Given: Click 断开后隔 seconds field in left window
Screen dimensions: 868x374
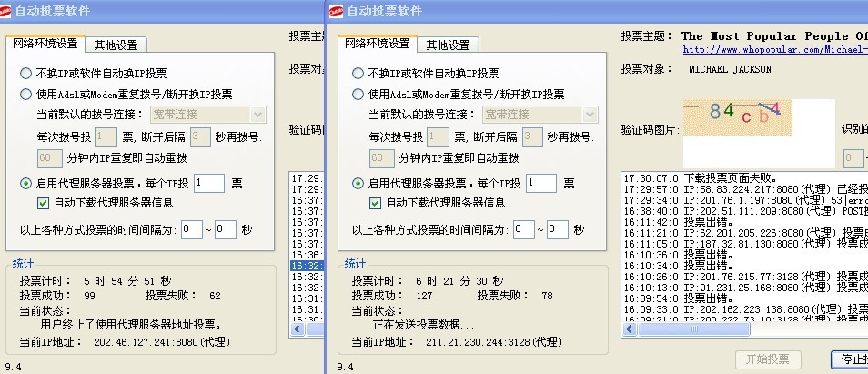Looking at the screenshot, I should [200, 136].
